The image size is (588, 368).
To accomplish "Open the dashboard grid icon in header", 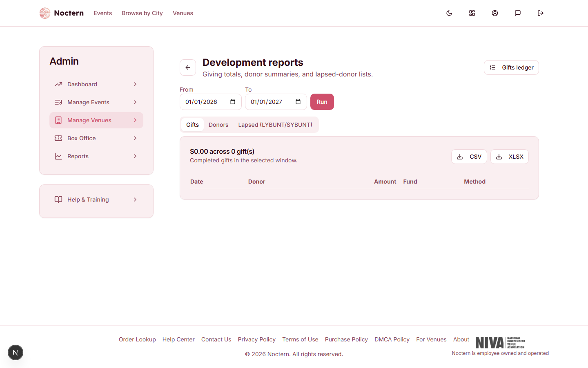I will (472, 13).
